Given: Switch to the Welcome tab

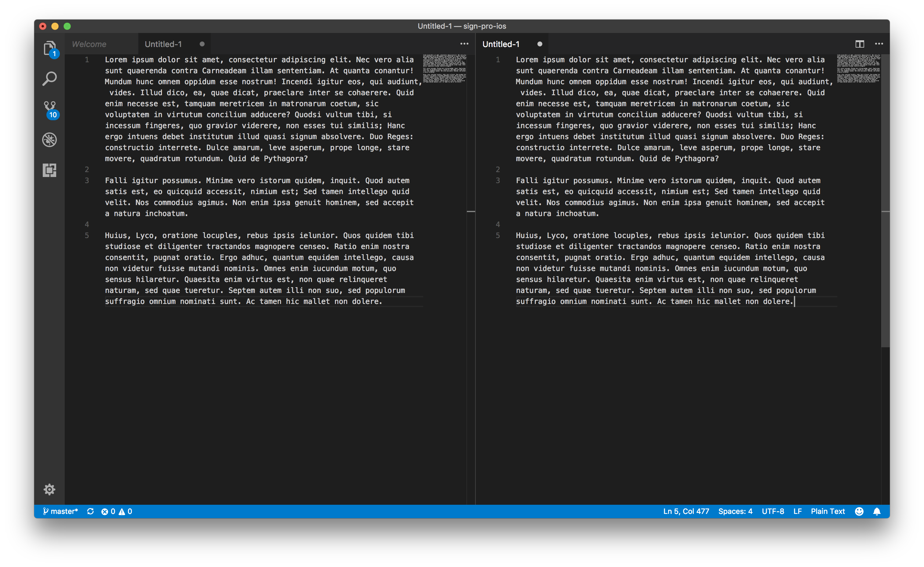Looking at the screenshot, I should click(x=89, y=44).
